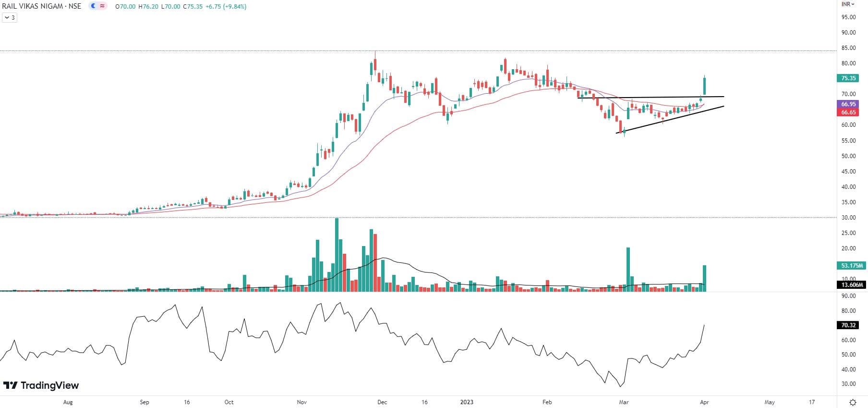This screenshot has height=408, width=868.
Task: Select the rising black support trendline
Action: [x=670, y=120]
